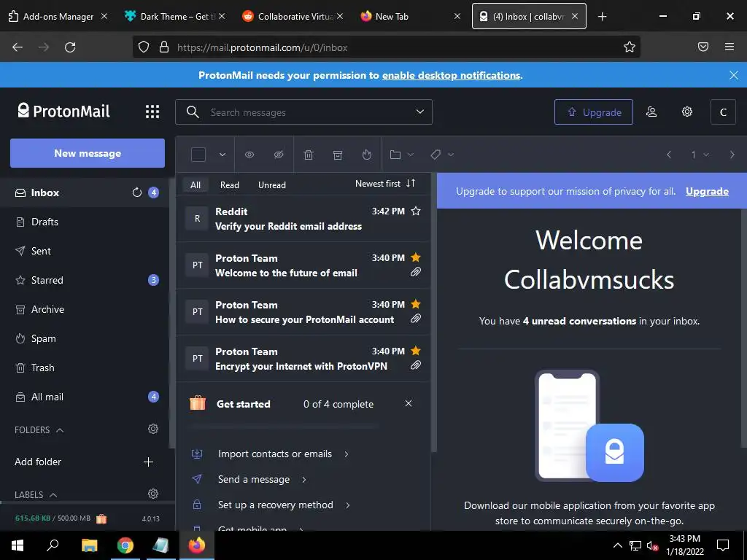Open the Firefox hamburger menu
This screenshot has width=747, height=560.
729,47
